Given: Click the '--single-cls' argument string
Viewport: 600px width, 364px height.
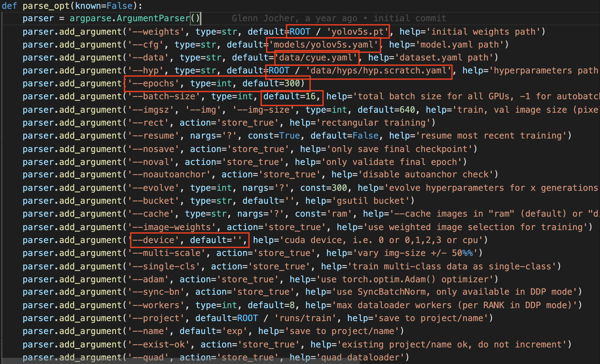Looking at the screenshot, I should (164, 267).
